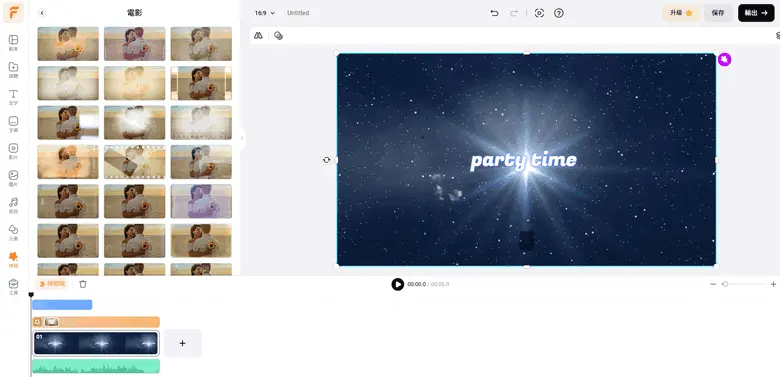Play the video preview

click(x=397, y=284)
